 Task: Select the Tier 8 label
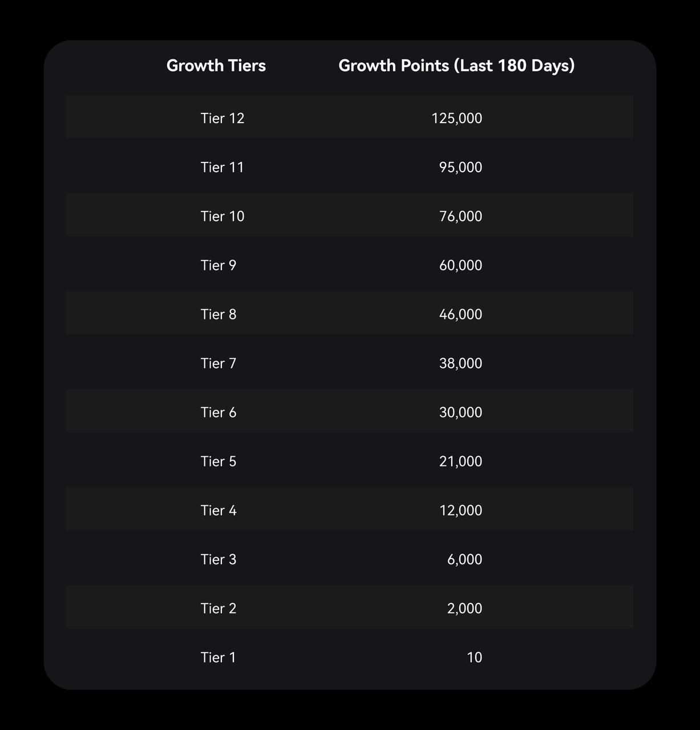[x=218, y=314]
